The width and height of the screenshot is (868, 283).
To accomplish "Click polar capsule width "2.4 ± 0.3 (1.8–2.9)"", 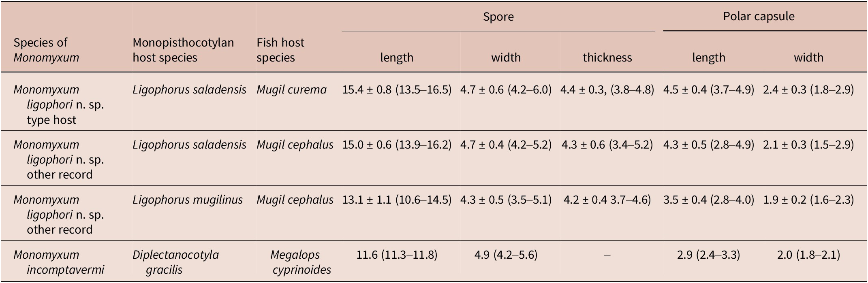I will (808, 89).
